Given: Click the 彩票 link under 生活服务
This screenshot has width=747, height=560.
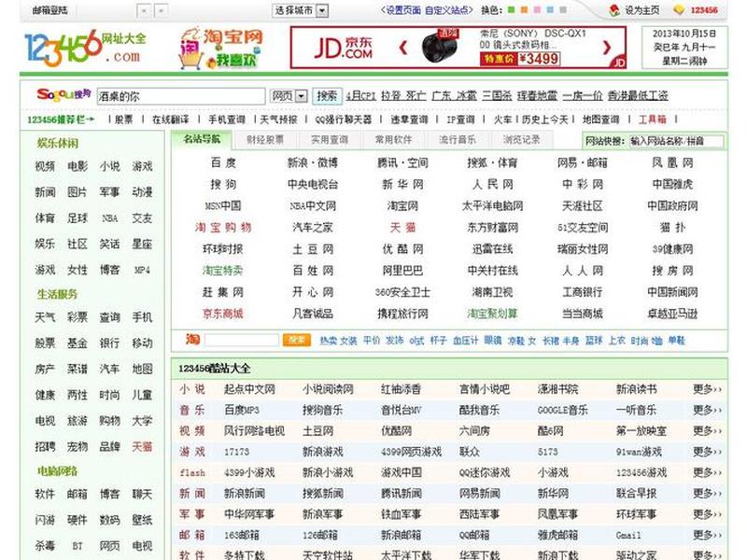Looking at the screenshot, I should click(78, 317).
